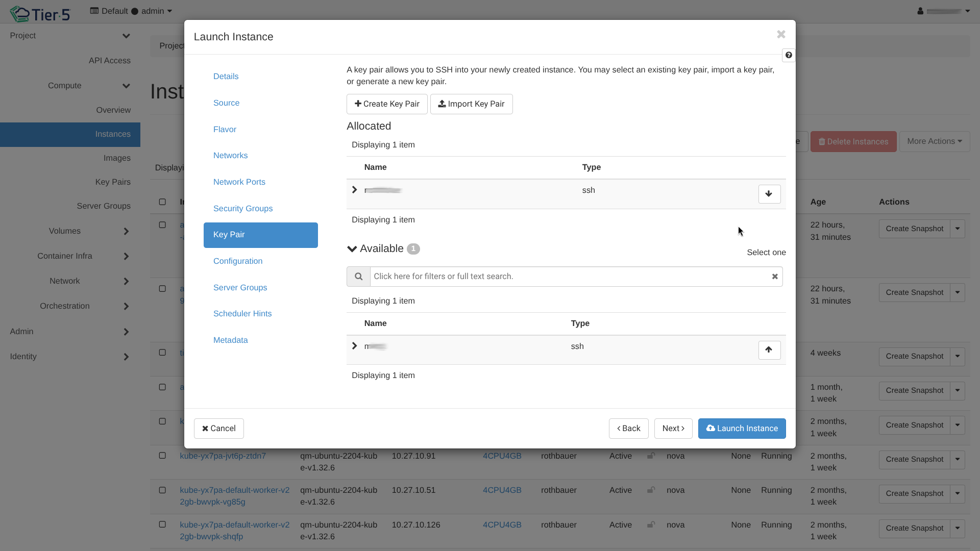Allocate available key pair with up arrow

pyautogui.click(x=769, y=350)
